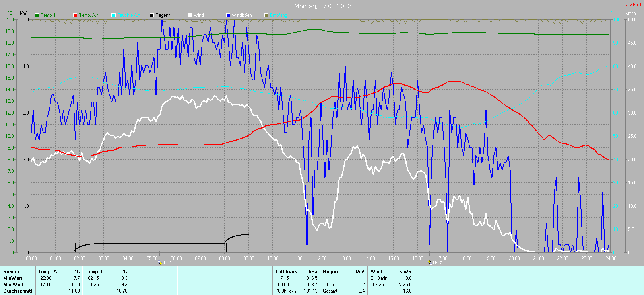This screenshot has height=295, width=644.
Task: Click the Temp. A. minimum value '7.7'
Action: (x=76, y=278)
